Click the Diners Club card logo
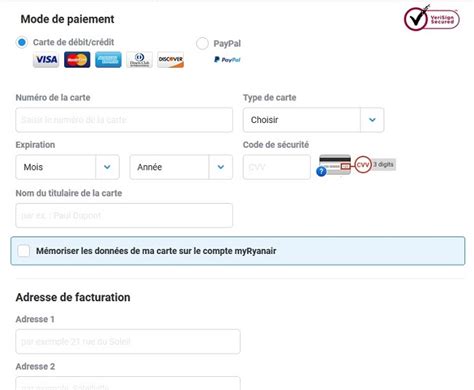Image resolution: width=474 pixels, height=390 pixels. tap(139, 60)
